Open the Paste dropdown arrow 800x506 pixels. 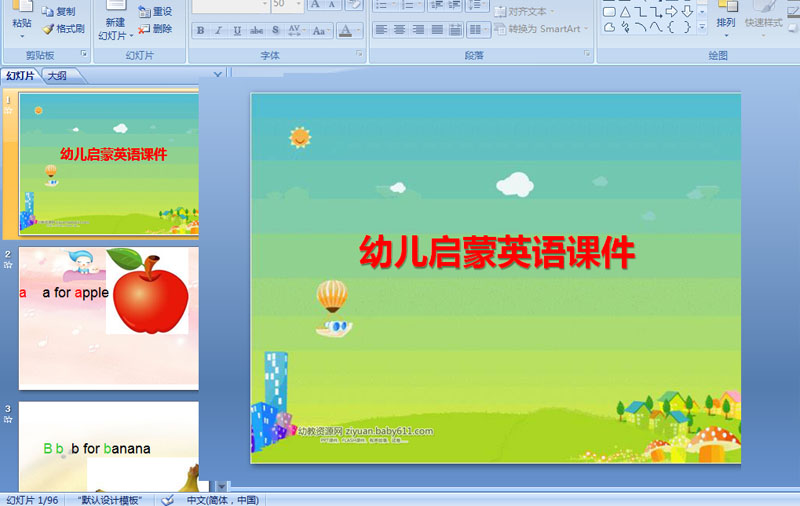[x=22, y=37]
